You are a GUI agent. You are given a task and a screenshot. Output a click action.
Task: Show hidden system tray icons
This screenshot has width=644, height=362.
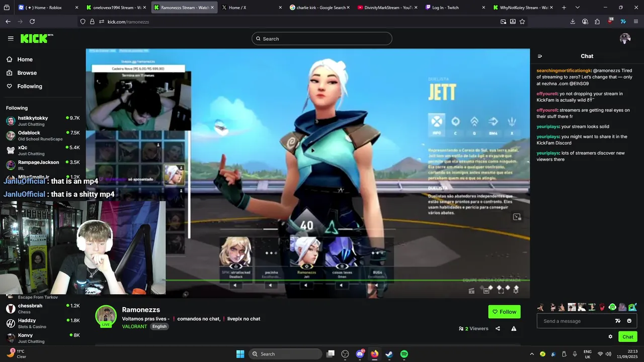click(x=532, y=354)
